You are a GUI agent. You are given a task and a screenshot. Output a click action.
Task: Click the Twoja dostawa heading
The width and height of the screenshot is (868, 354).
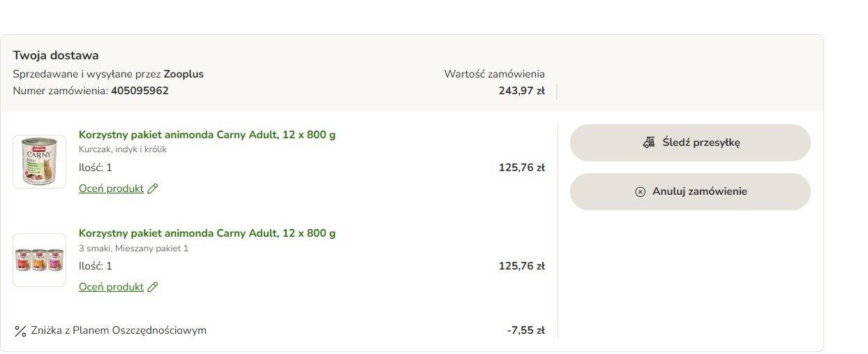pyautogui.click(x=56, y=55)
